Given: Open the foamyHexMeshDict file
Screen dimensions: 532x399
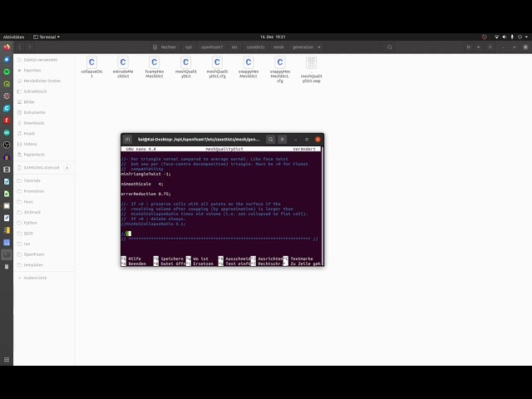Looking at the screenshot, I should pyautogui.click(x=155, y=66).
